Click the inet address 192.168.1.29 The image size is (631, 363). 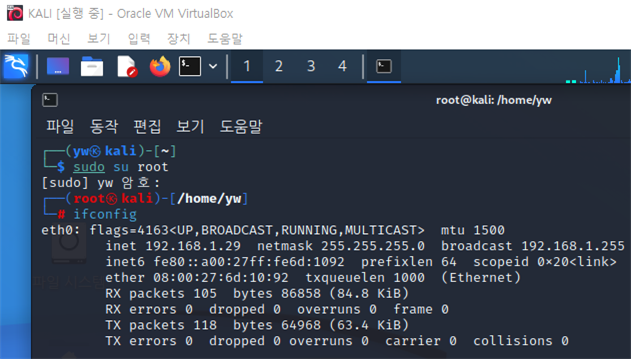click(193, 245)
